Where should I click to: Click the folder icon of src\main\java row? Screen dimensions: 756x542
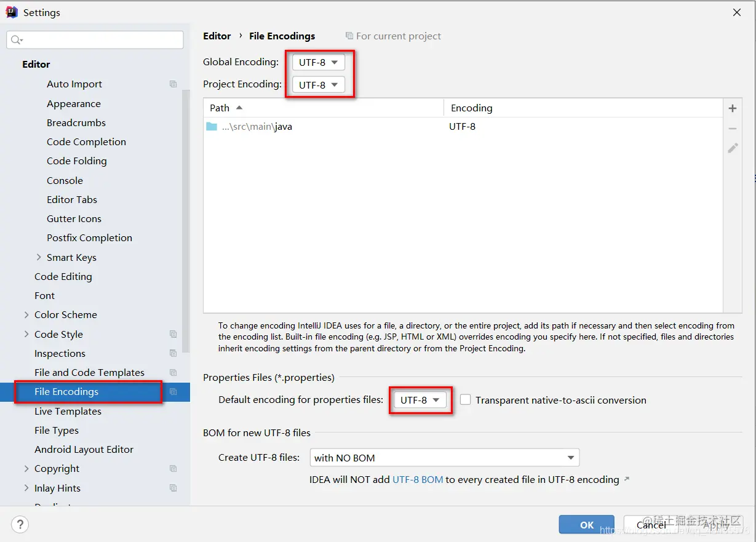pyautogui.click(x=212, y=127)
